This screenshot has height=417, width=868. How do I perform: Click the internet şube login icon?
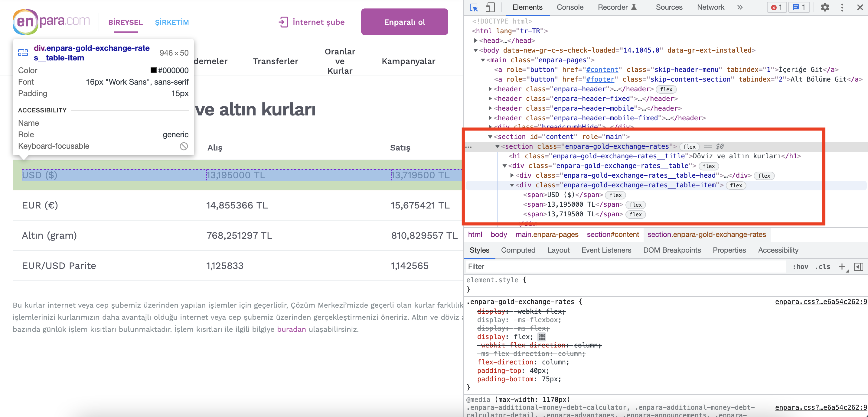(283, 22)
